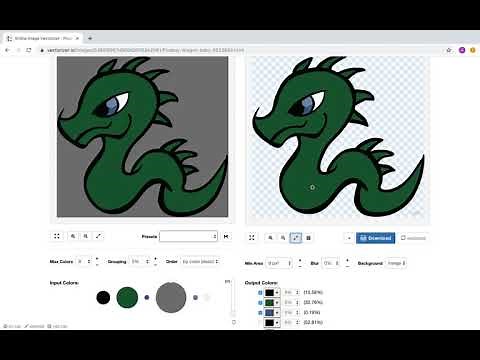Open the Blur selector
The width and height of the screenshot is (480, 360).
331,263
